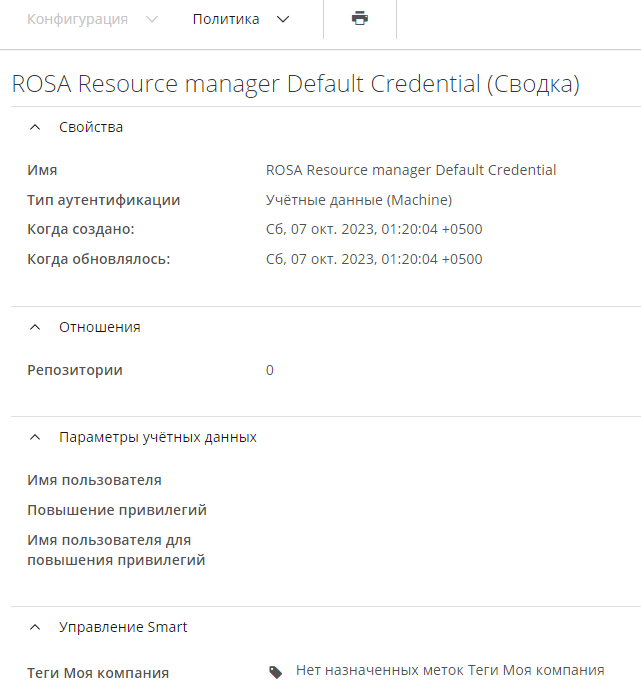Image resolution: width=641 pixels, height=689 pixels.
Task: Select the Тип аутентификации row
Action: tap(104, 200)
